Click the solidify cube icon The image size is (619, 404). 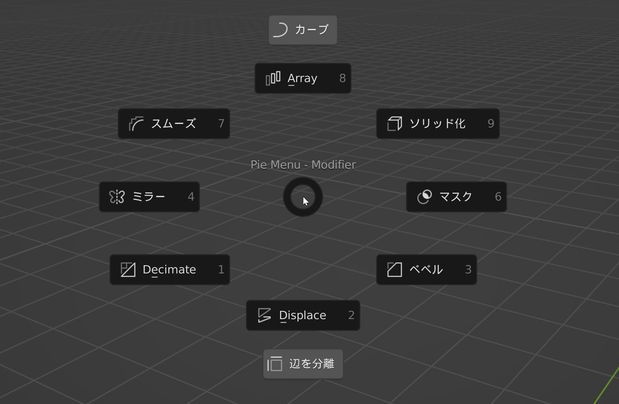pyautogui.click(x=394, y=124)
